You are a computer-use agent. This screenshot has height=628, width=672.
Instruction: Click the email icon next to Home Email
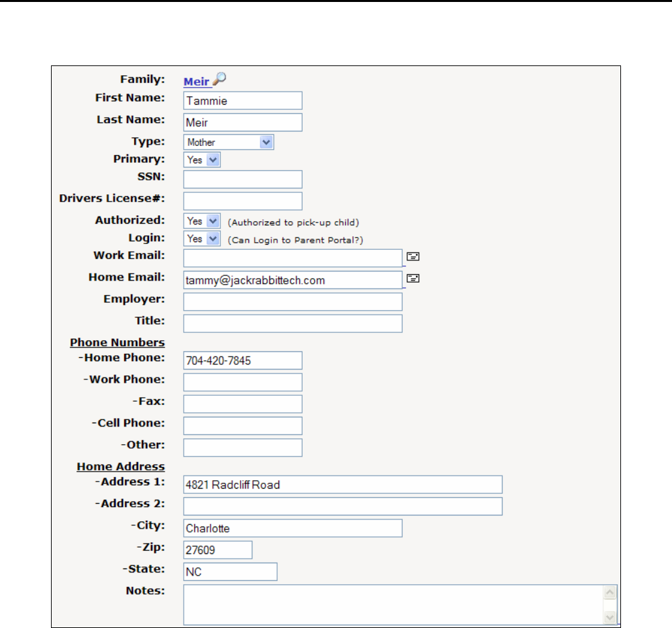coord(412,279)
